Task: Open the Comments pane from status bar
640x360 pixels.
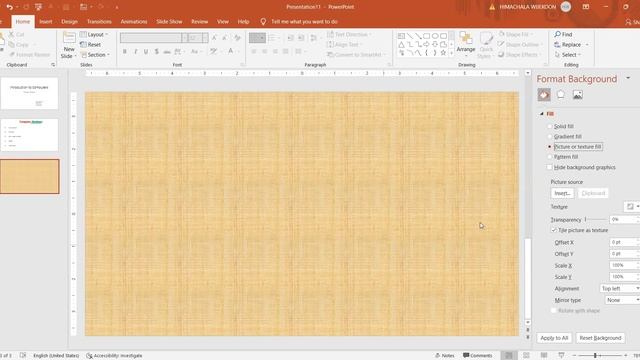Action: (x=478, y=356)
